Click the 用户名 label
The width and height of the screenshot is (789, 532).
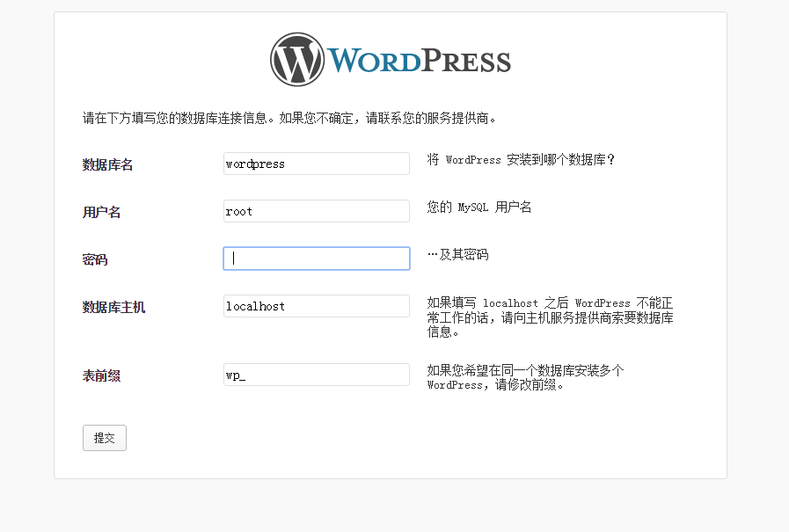[x=102, y=212]
